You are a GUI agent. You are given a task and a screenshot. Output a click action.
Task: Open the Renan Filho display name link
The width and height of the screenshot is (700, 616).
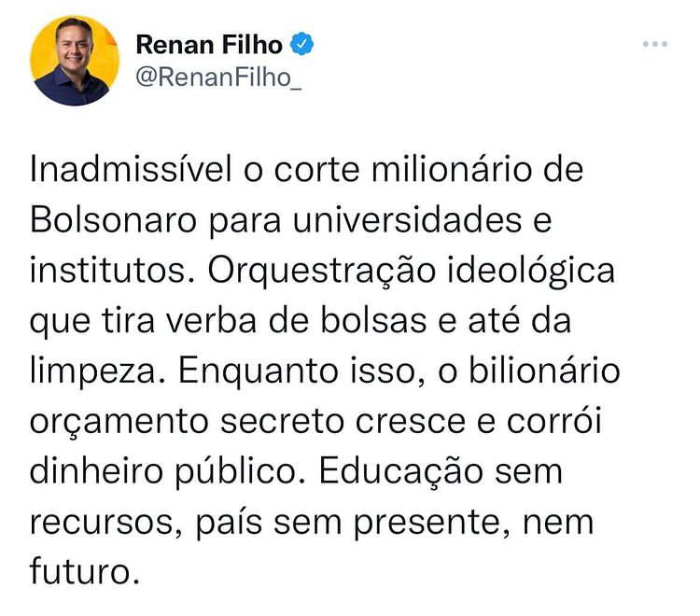(209, 44)
